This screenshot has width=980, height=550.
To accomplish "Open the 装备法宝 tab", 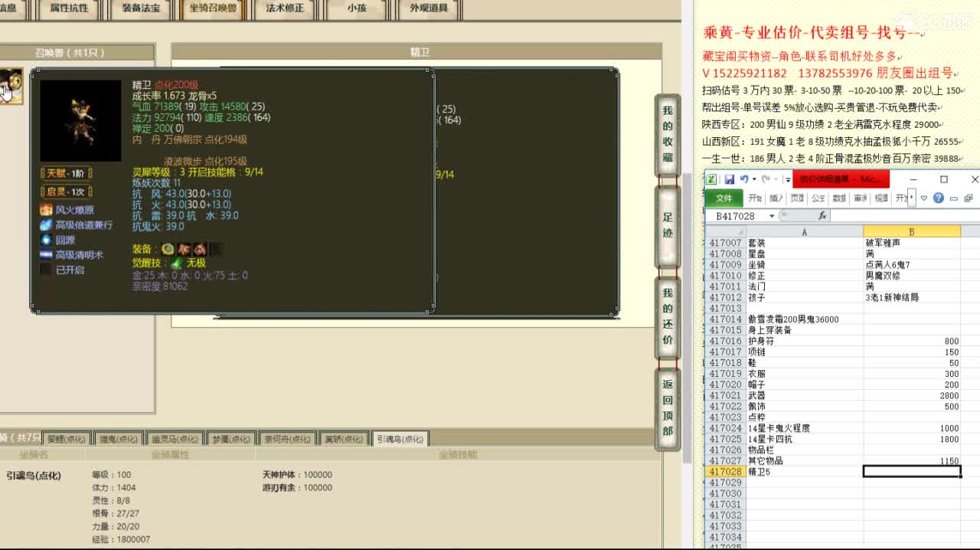I will pyautogui.click(x=141, y=9).
